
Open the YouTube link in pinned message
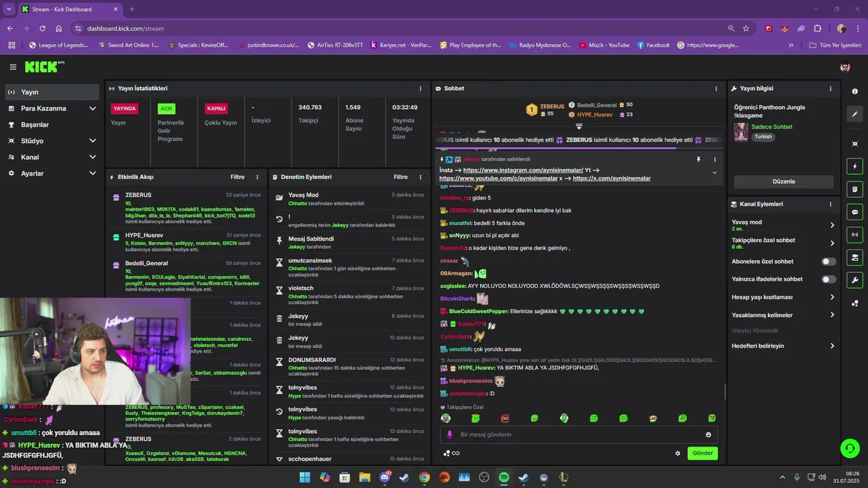498,178
